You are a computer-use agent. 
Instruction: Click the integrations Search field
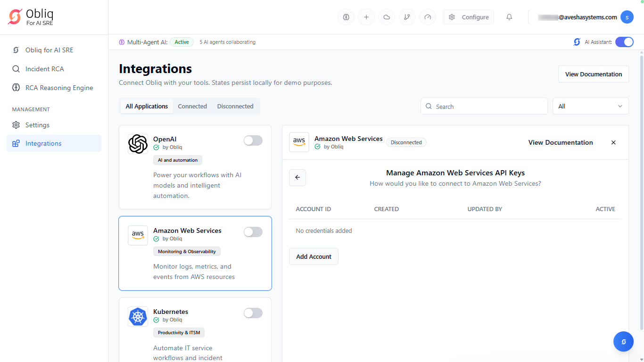coord(484,107)
